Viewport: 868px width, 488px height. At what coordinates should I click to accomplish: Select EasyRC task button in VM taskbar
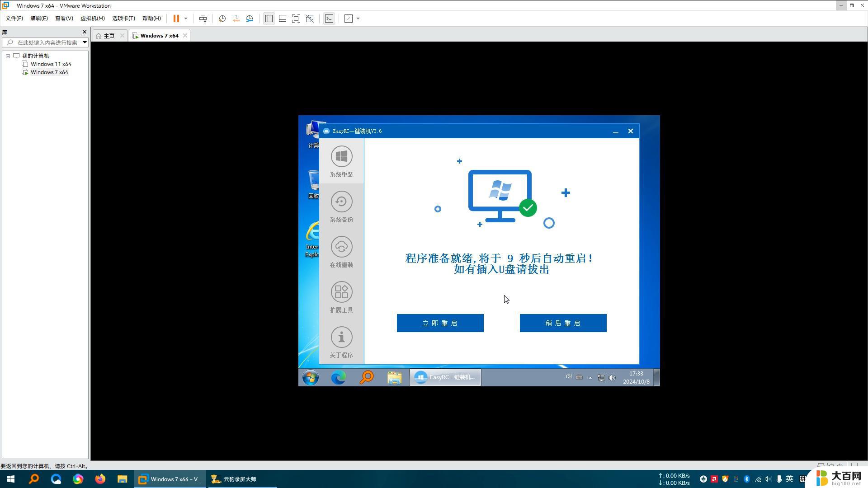(445, 377)
